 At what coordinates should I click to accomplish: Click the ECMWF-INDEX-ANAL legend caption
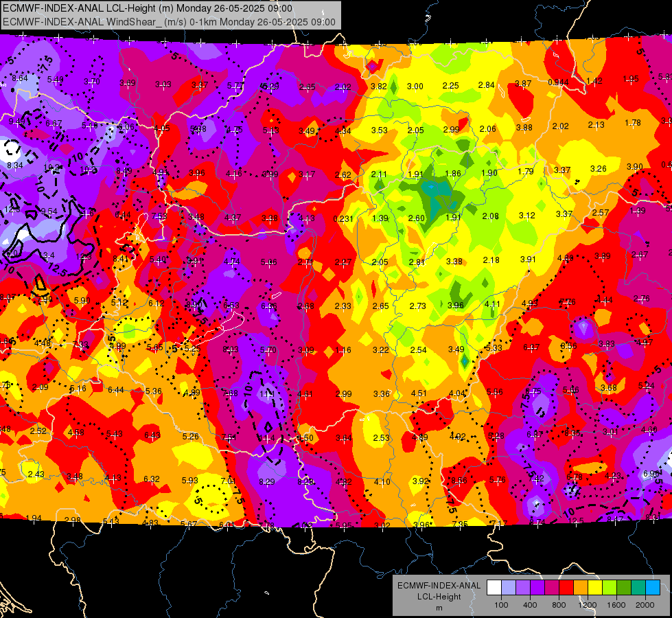tap(439, 586)
